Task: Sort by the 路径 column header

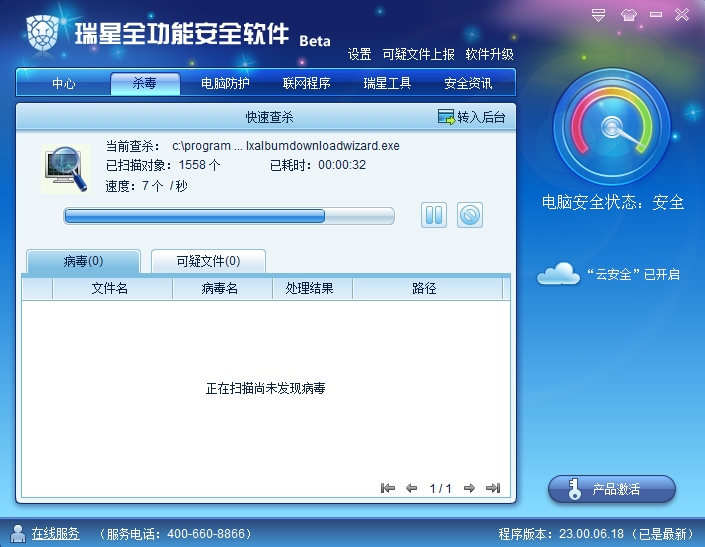Action: pos(428,288)
